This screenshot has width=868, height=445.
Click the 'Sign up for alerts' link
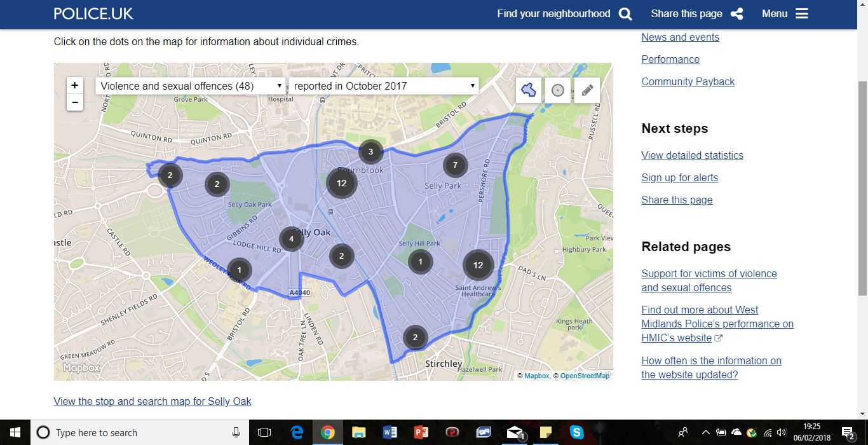click(x=679, y=177)
